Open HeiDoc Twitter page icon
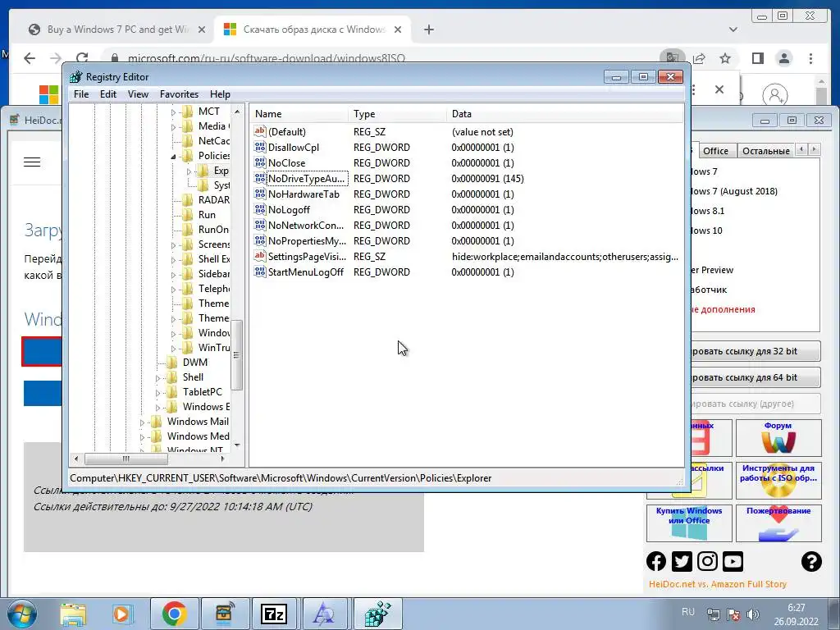The height and width of the screenshot is (630, 840). tap(682, 561)
